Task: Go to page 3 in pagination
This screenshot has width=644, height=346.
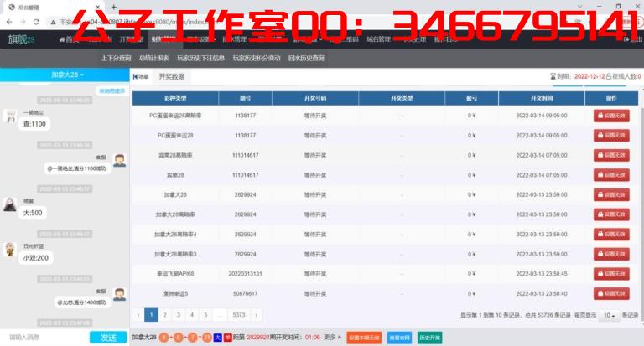Action: tap(179, 315)
